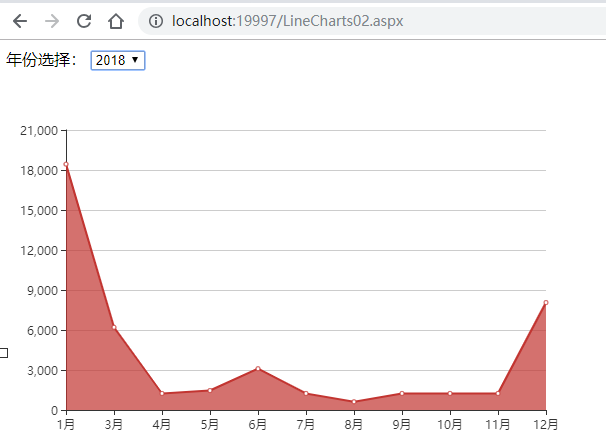This screenshot has width=606, height=442.
Task: Click the 5月 data point marker
Action: coord(210,390)
